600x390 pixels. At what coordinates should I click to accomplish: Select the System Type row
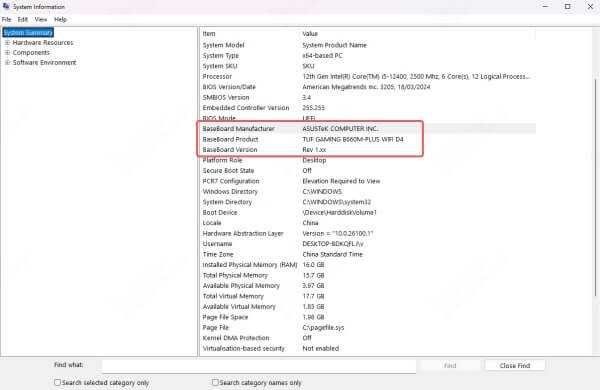click(x=368, y=55)
